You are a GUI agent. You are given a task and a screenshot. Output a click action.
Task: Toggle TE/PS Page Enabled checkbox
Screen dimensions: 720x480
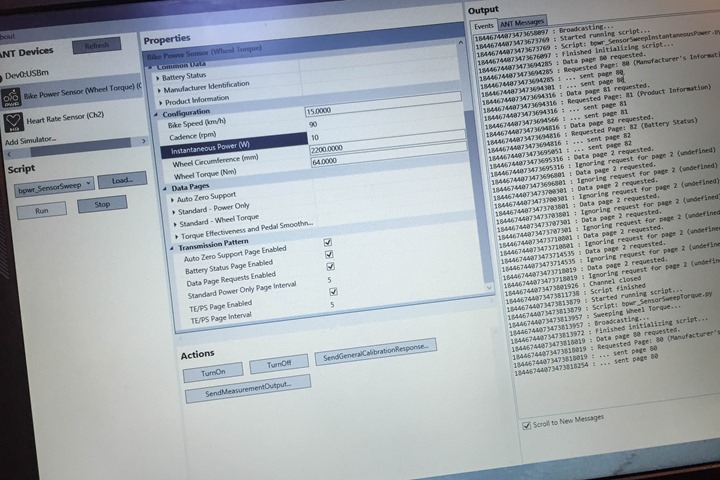[331, 292]
